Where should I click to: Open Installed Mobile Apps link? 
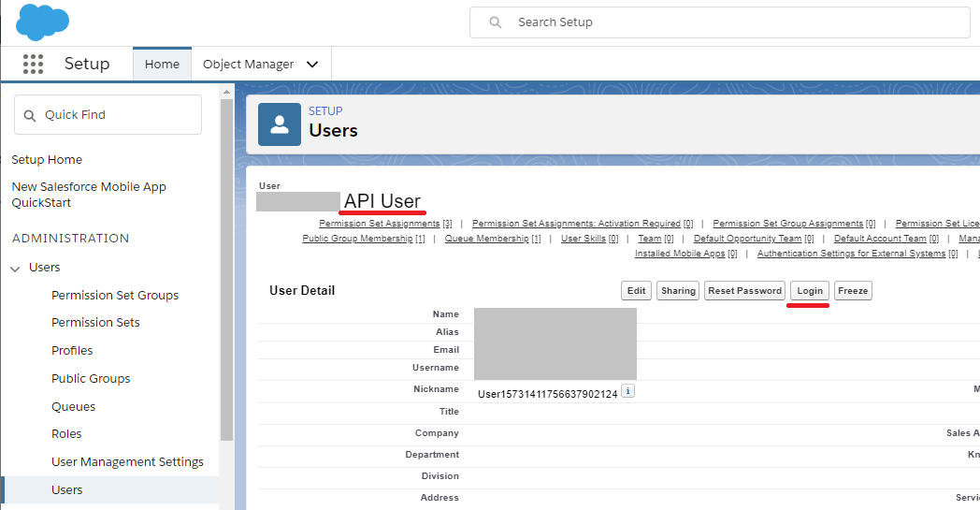(x=686, y=254)
